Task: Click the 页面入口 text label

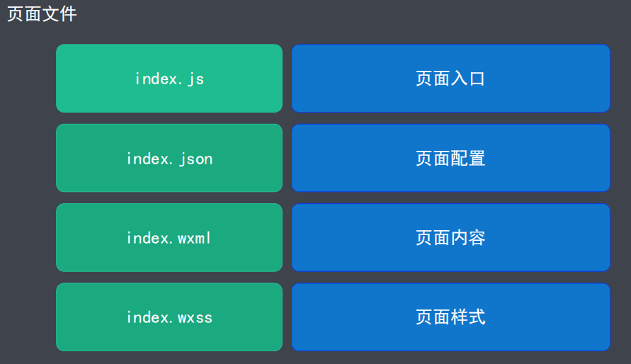Action: click(450, 79)
